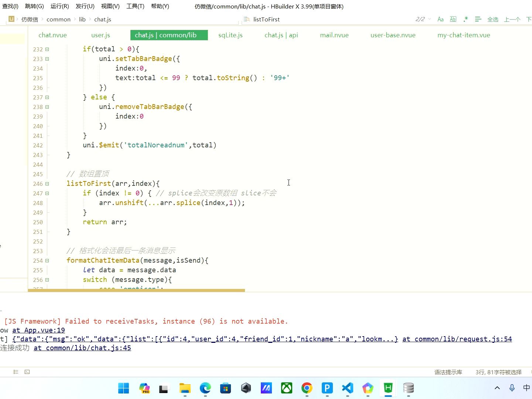Select the active chat.js | common/lib tab
This screenshot has width=532, height=399.
pyautogui.click(x=169, y=35)
